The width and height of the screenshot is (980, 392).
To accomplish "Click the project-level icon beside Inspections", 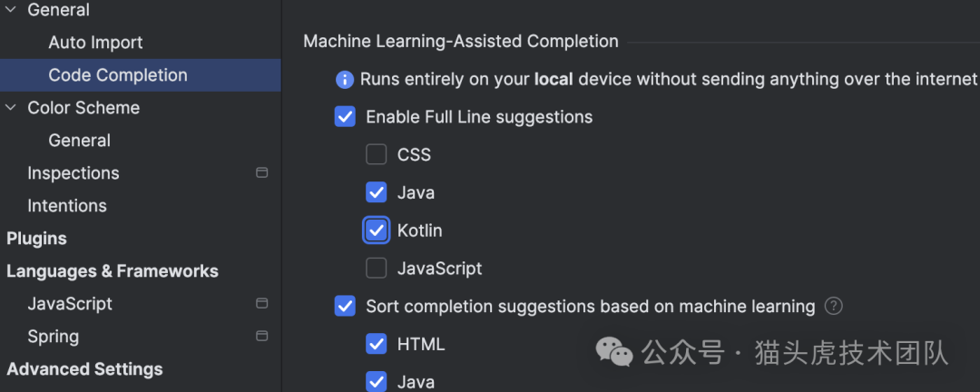I will click(x=262, y=173).
